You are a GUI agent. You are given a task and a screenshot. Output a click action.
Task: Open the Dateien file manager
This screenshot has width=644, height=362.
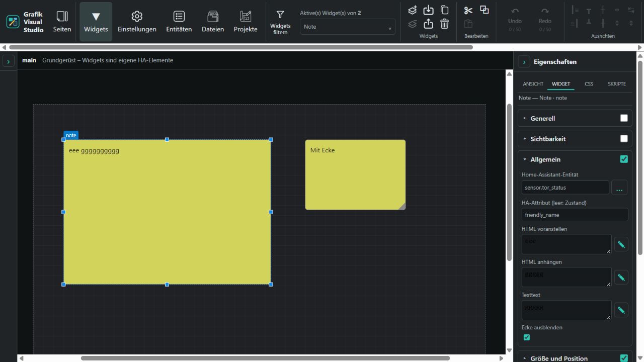[213, 22]
